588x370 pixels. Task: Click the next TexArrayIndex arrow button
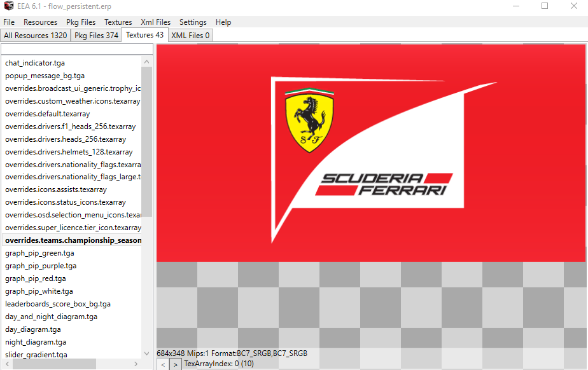coord(176,364)
